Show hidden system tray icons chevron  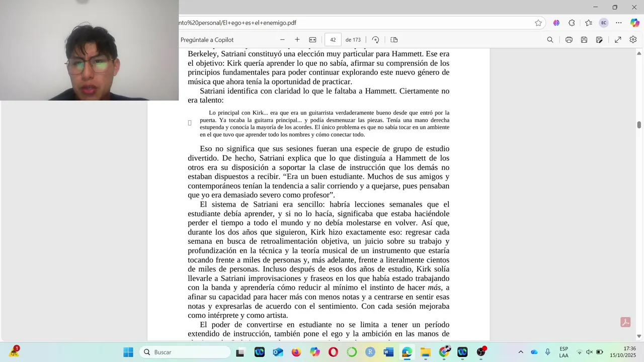[521, 352]
